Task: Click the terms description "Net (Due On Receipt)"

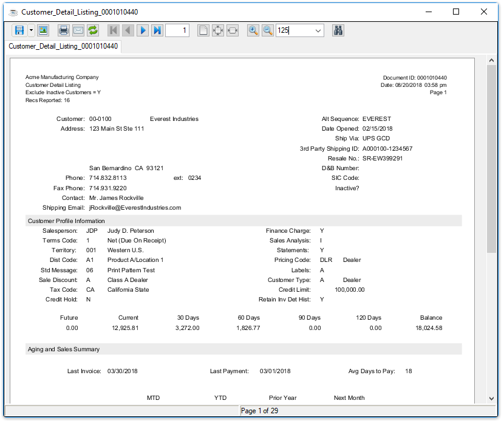Action: pos(137,241)
